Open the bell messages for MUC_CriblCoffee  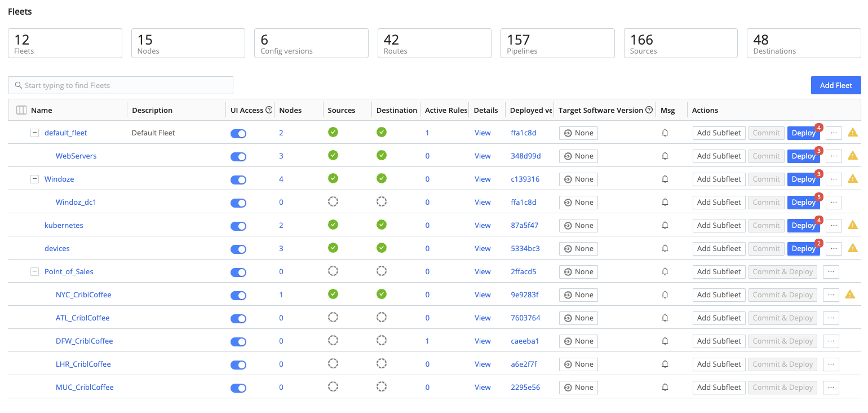coord(665,388)
